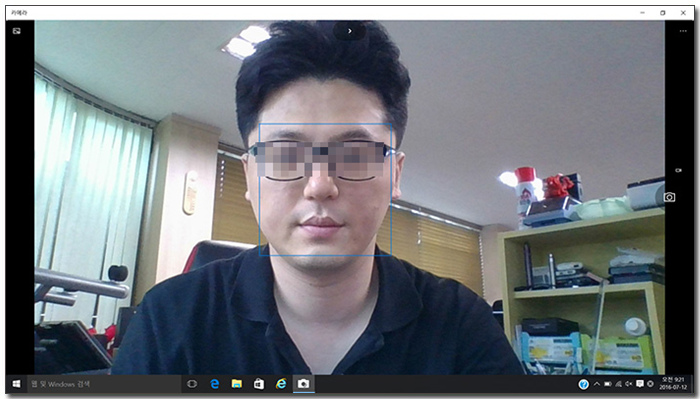Expand the top chevron camera options
Screen dimensions: 700x399
tap(350, 31)
